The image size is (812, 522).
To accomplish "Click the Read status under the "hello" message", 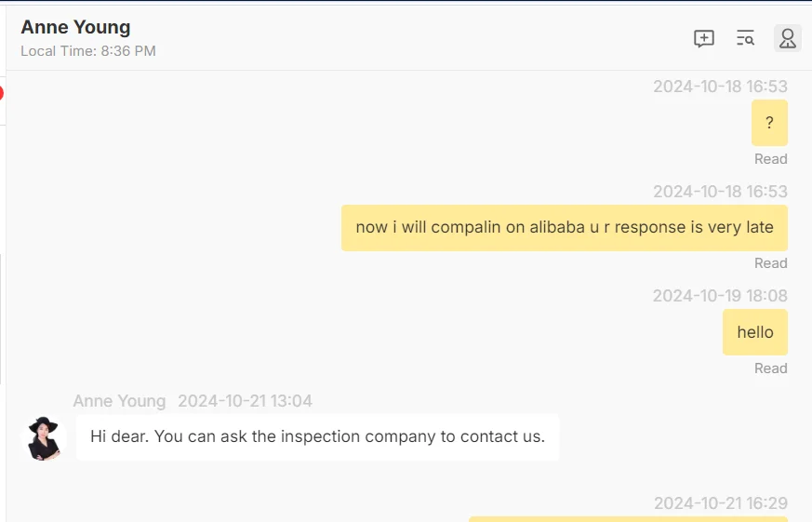I will coord(770,368).
